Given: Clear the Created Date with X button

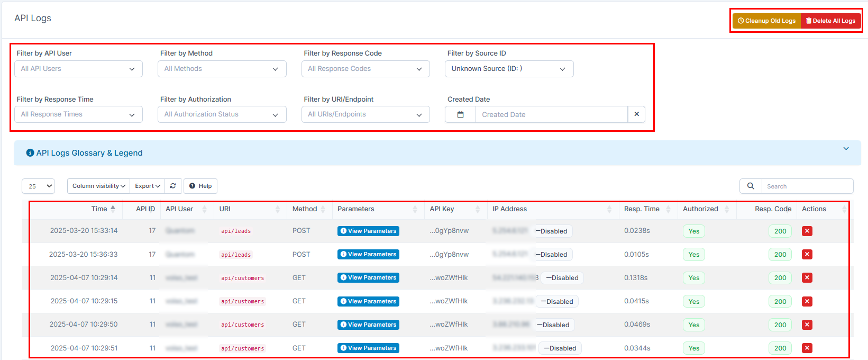Looking at the screenshot, I should click(x=636, y=114).
